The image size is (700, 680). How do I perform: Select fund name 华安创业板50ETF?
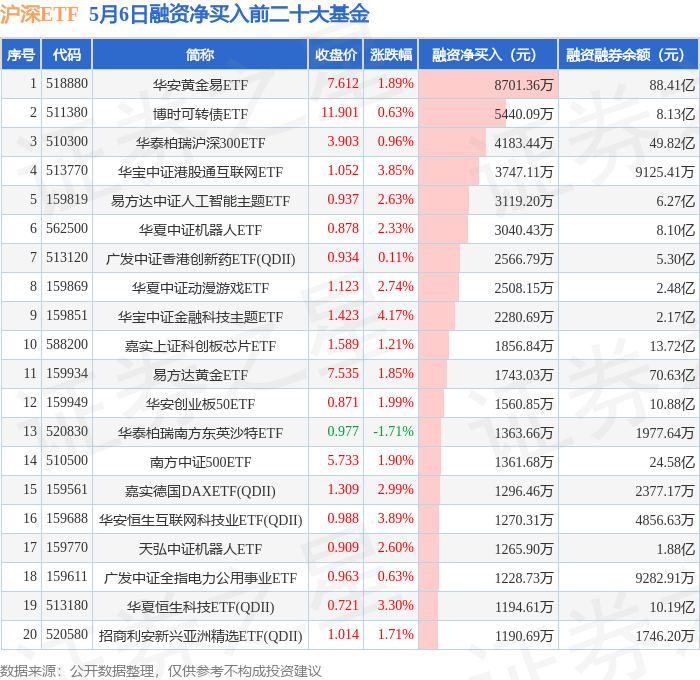pyautogui.click(x=200, y=404)
